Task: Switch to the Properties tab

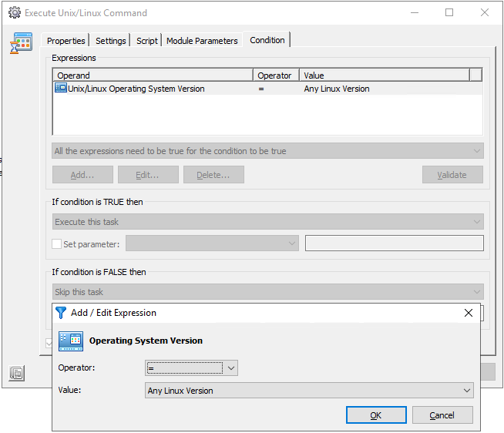Action: (66, 41)
